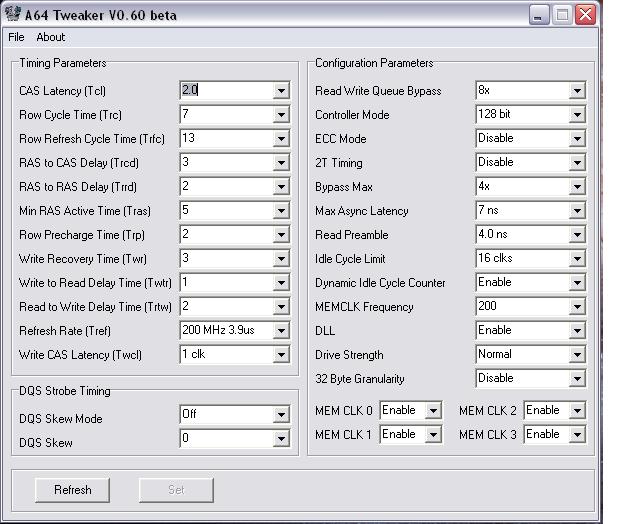Click the A64 Tweaker title bar icon
This screenshot has height=524, width=640.
click(x=13, y=13)
